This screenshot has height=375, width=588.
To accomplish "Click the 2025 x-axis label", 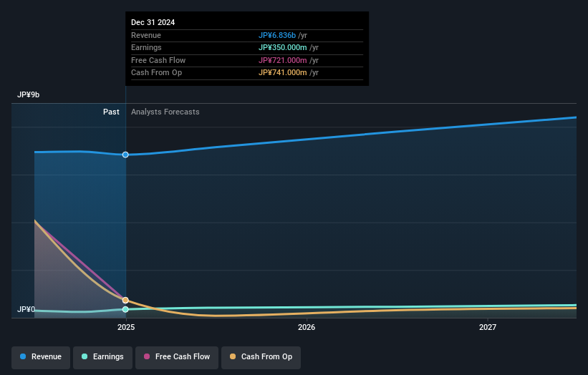I will (126, 327).
